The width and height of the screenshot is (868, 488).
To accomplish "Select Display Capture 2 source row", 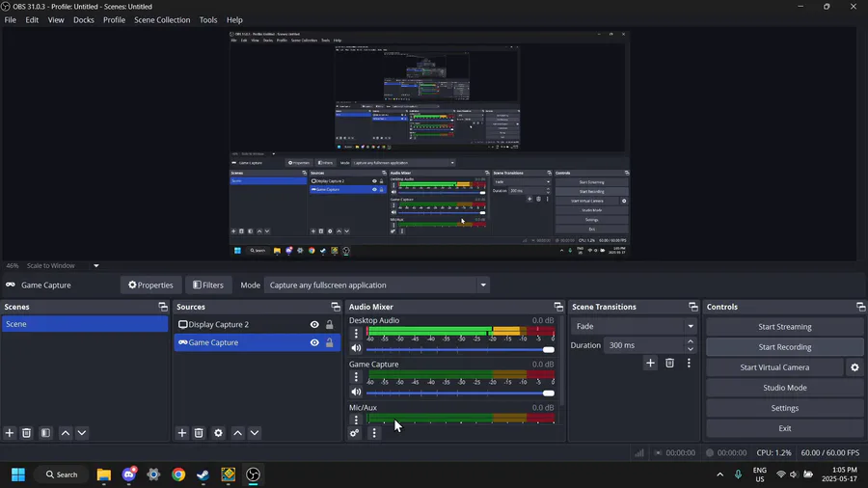I will (x=257, y=325).
